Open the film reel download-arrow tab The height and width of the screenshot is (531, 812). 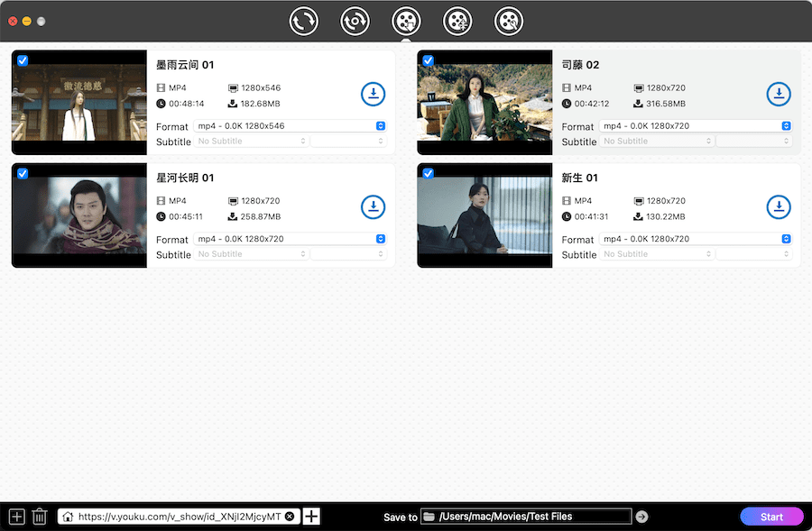[406, 22]
